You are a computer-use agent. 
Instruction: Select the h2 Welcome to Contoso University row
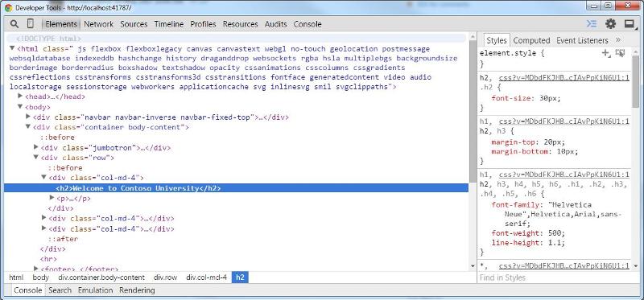236,188
